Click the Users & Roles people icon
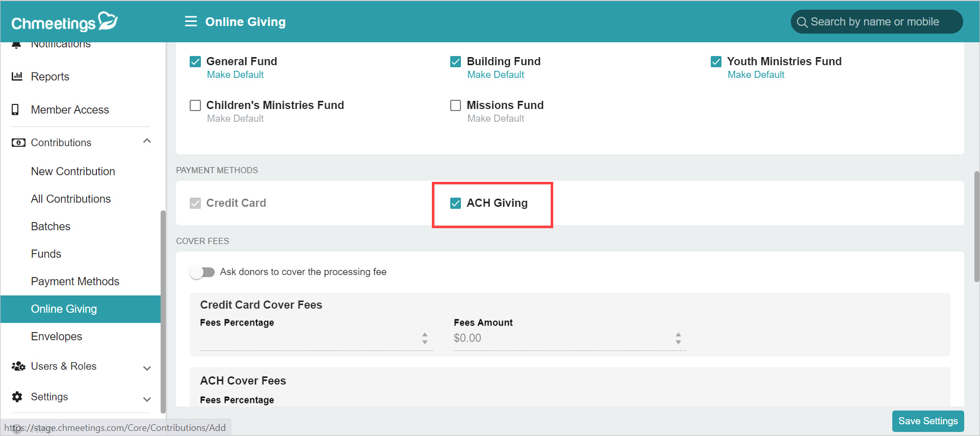980x436 pixels. pyautogui.click(x=18, y=366)
